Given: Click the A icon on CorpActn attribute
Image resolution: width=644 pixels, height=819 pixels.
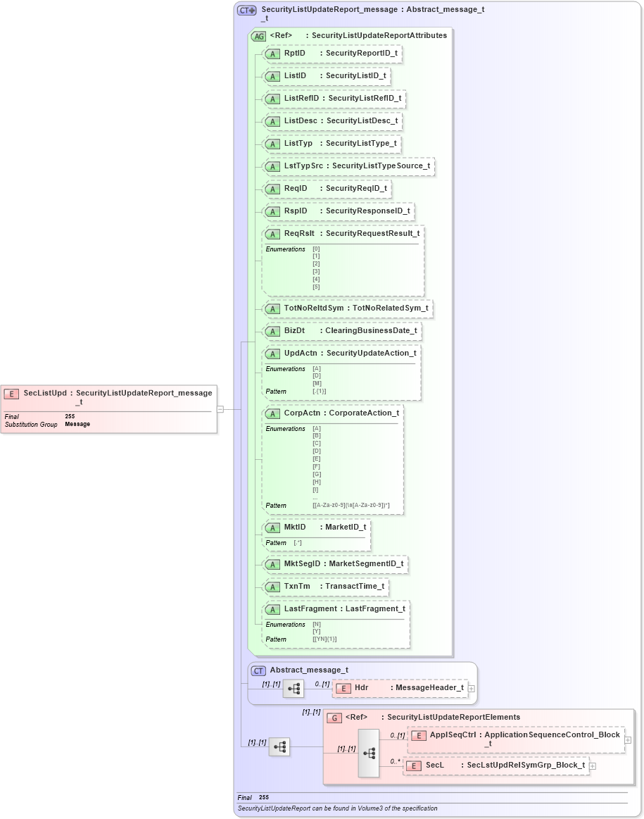Looking at the screenshot, I should (272, 413).
